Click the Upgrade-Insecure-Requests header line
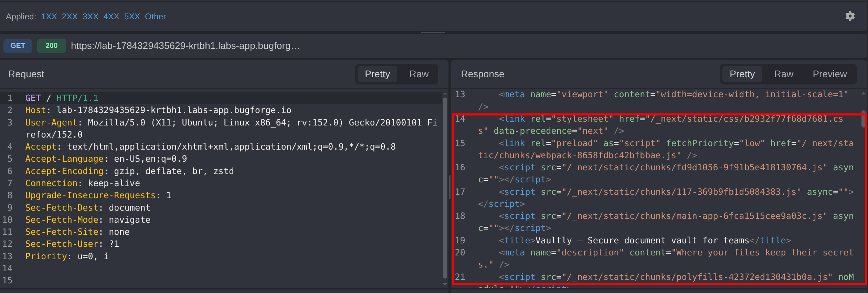The image size is (868, 293). (98, 195)
